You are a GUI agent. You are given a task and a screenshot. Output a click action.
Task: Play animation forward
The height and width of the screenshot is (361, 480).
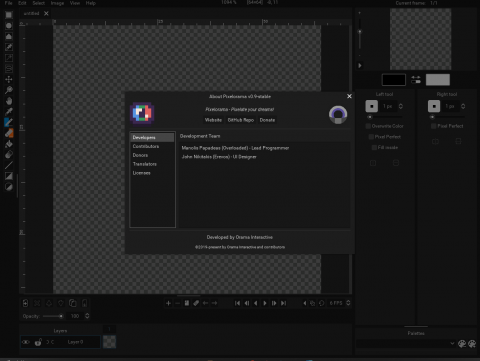[265, 303]
